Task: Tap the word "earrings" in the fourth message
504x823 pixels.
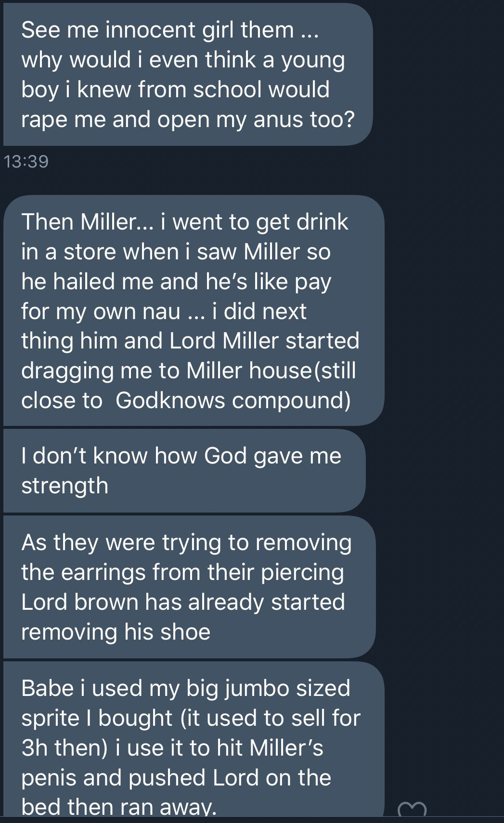Action: pyautogui.click(x=103, y=573)
